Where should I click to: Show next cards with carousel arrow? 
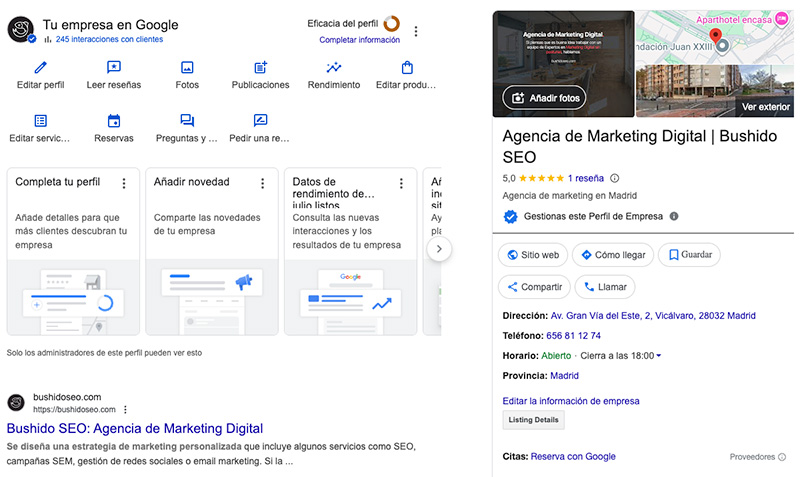pyautogui.click(x=439, y=249)
